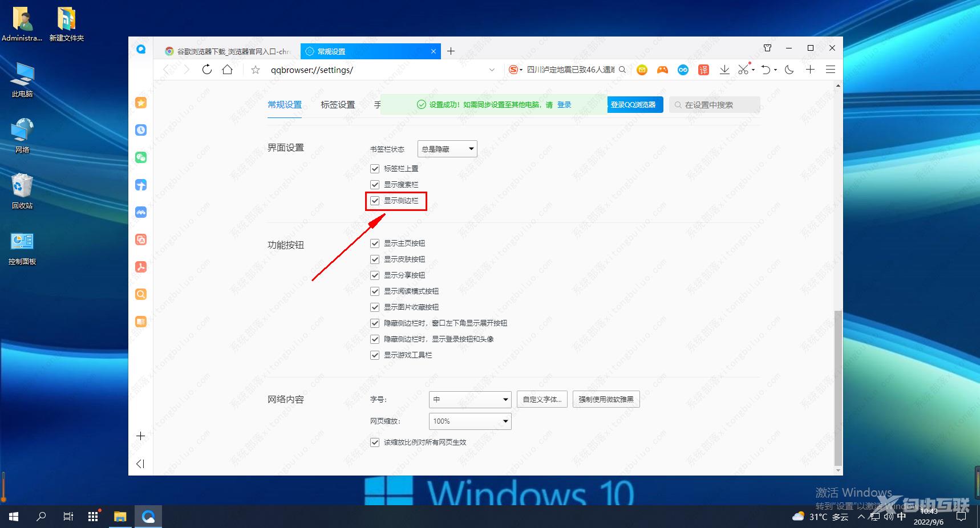The height and width of the screenshot is (528, 980).
Task: Open the favorites star icon in the sidebar
Action: (141, 103)
